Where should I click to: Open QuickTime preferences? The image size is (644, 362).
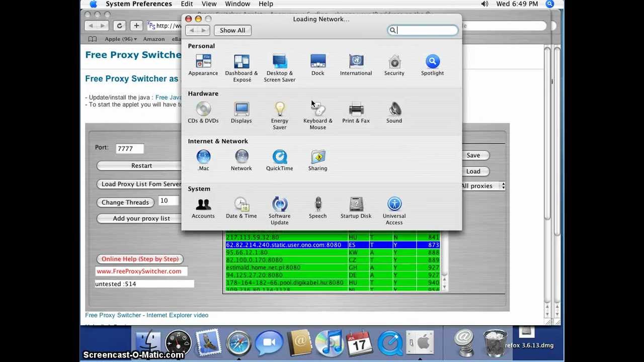(x=279, y=160)
